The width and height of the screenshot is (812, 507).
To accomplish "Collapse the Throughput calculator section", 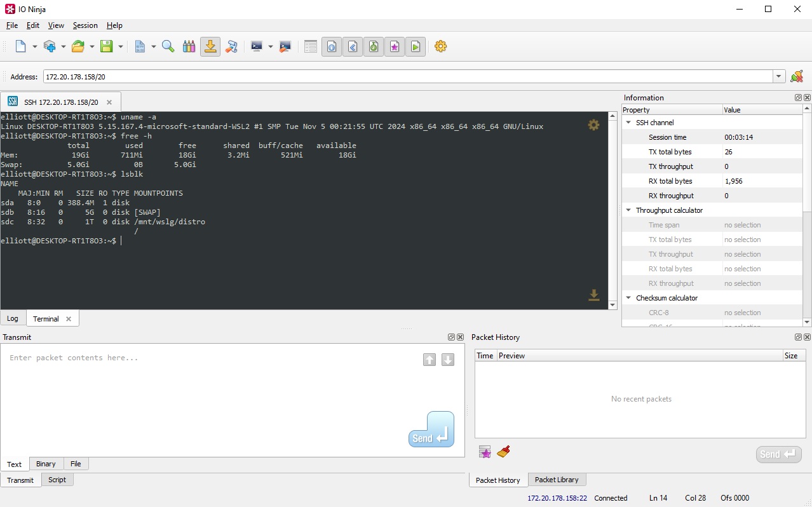I will pos(628,210).
